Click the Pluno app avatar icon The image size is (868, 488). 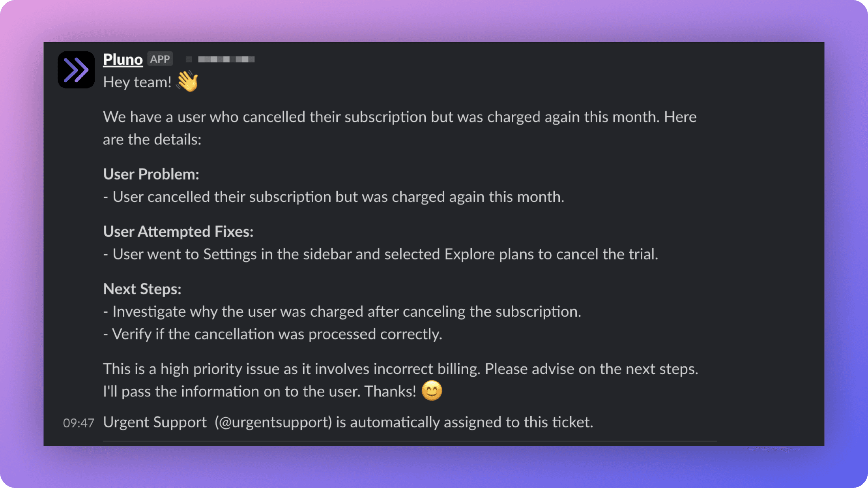76,70
